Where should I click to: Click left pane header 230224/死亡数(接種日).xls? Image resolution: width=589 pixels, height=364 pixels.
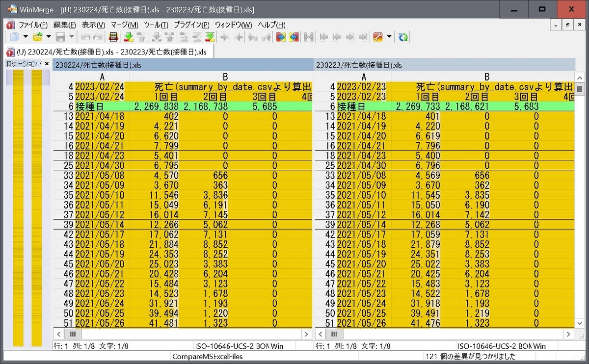183,65
